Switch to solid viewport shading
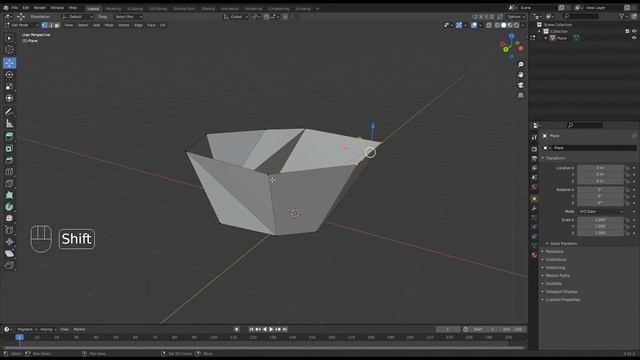 tap(504, 25)
